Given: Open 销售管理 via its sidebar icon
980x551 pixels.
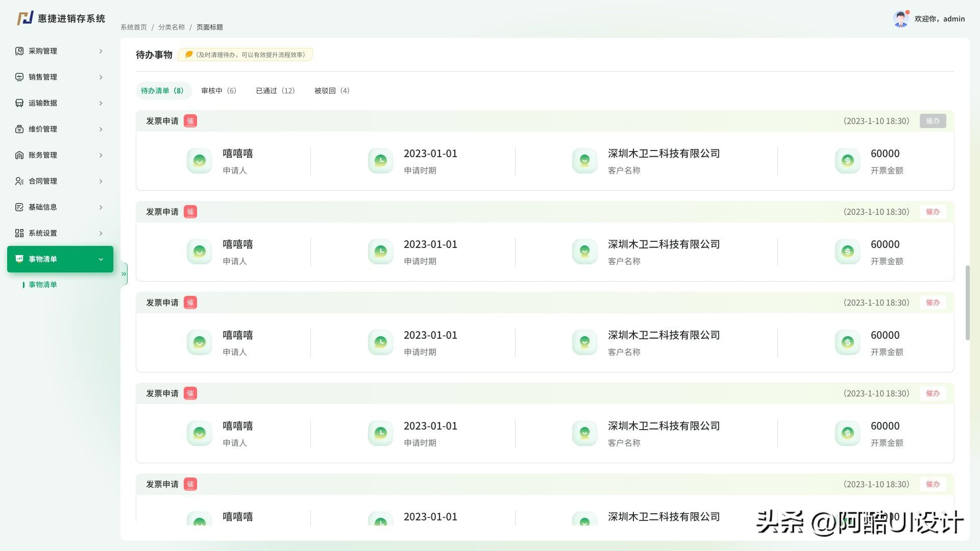Looking at the screenshot, I should tap(19, 77).
